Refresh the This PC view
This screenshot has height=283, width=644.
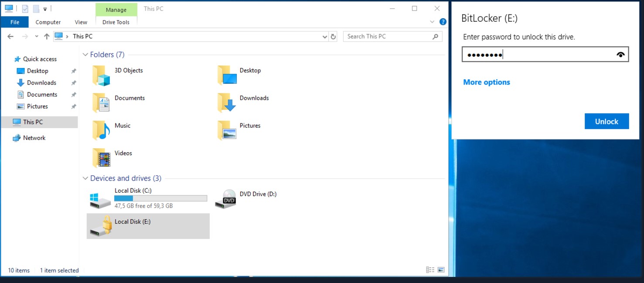(x=334, y=37)
